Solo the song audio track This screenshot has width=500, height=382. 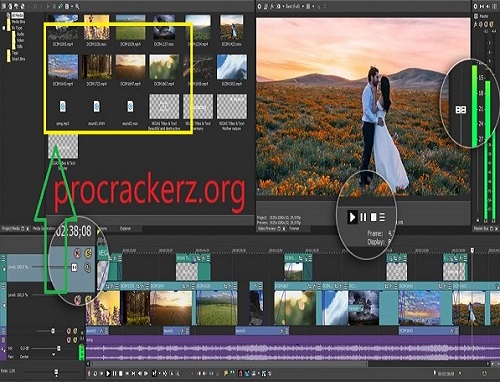pyautogui.click(x=75, y=340)
